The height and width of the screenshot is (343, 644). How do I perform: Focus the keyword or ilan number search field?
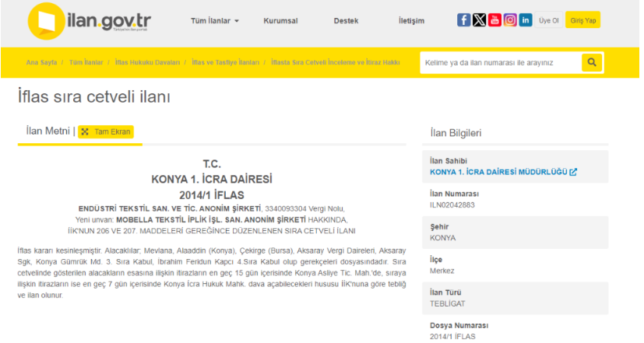click(499, 62)
